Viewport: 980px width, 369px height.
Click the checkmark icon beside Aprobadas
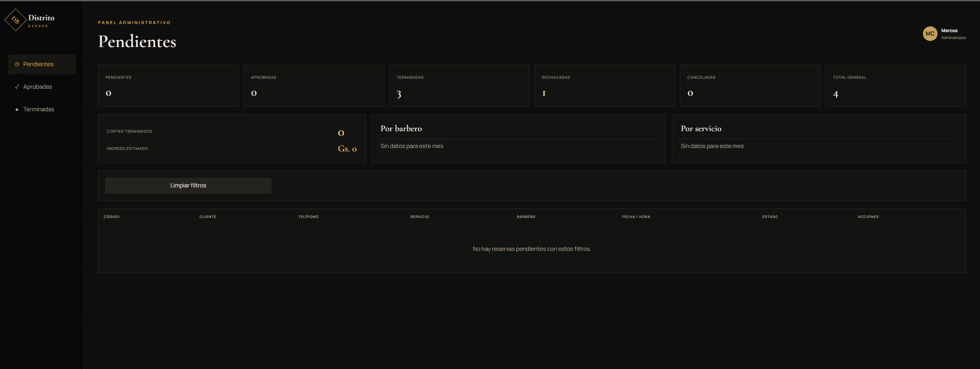point(17,87)
